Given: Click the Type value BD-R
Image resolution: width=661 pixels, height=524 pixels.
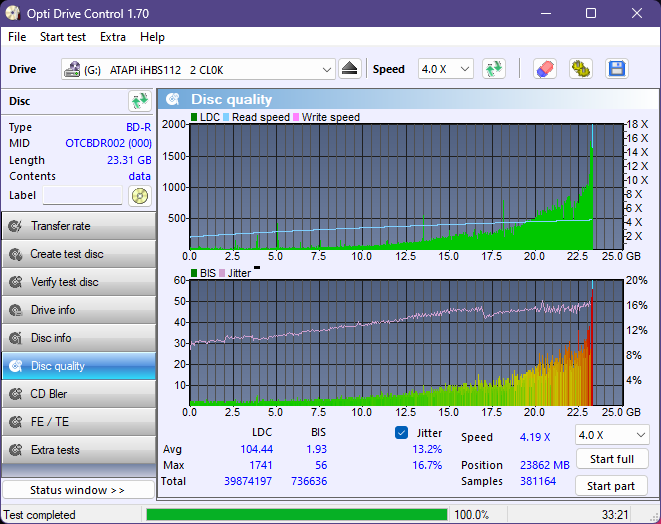Looking at the screenshot, I should 138,127.
